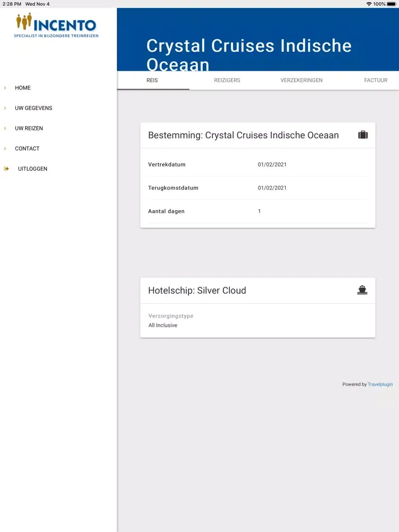This screenshot has height=532, width=399.
Task: Click the Specialist in bijzondere treinreizen tagline
Action: tap(56, 36)
